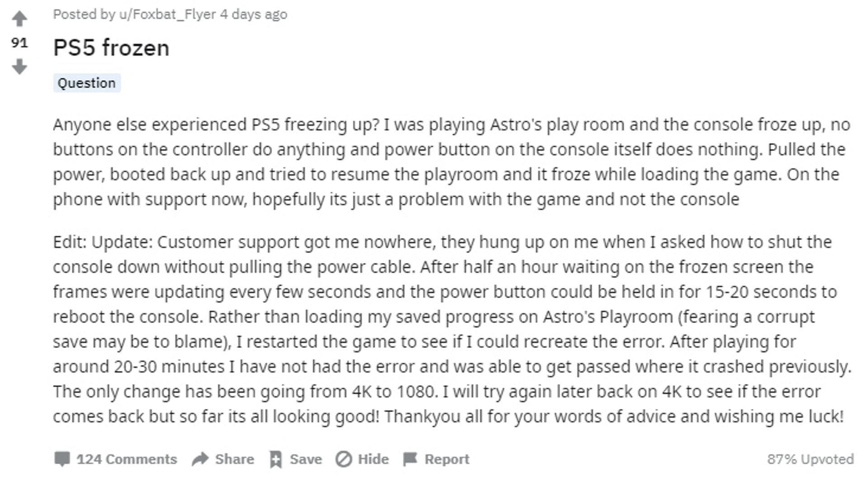Click the Share arrow icon

point(200,459)
